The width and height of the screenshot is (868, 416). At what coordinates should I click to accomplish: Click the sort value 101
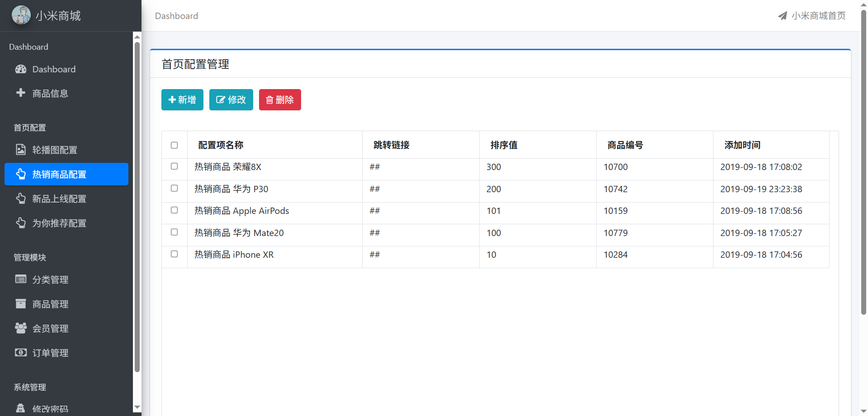[494, 211]
